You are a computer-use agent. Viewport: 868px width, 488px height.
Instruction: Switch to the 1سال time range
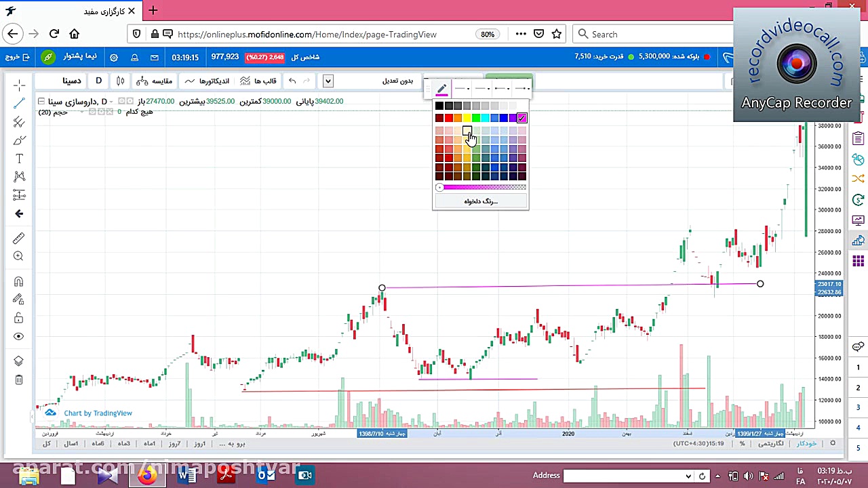(x=71, y=443)
